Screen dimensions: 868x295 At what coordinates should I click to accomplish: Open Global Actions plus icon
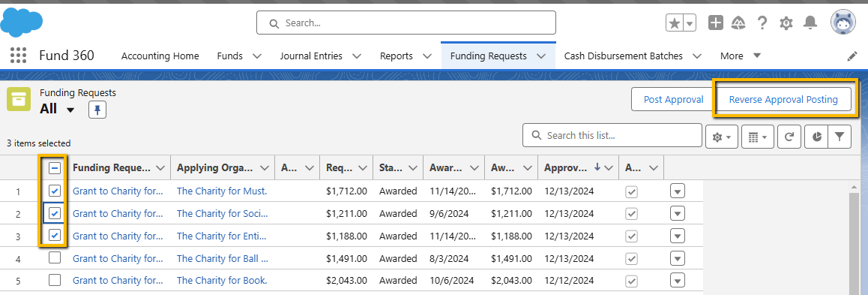[716, 23]
